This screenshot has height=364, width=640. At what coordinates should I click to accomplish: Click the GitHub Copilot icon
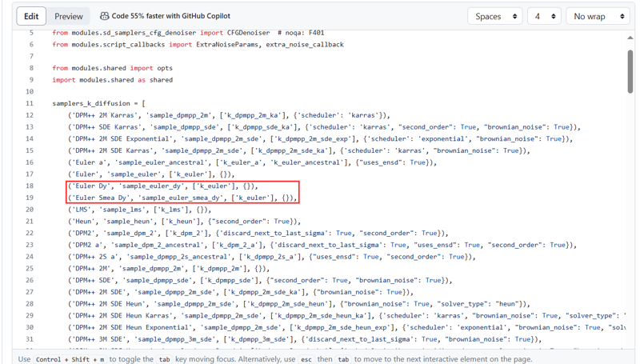click(105, 16)
